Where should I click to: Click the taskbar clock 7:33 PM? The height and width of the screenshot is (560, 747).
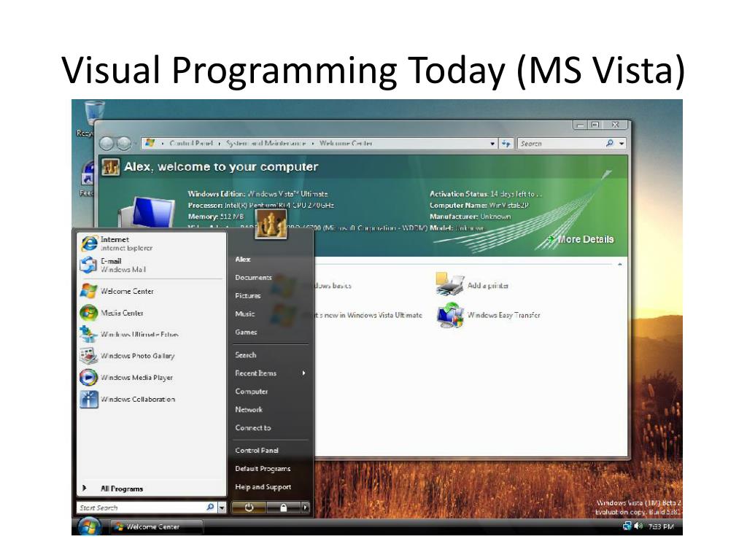click(661, 526)
